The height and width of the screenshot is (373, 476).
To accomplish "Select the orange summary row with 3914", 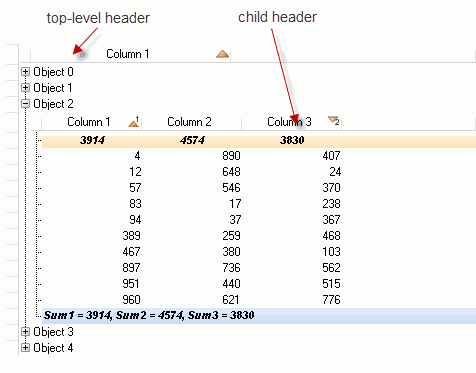I will pos(259,140).
